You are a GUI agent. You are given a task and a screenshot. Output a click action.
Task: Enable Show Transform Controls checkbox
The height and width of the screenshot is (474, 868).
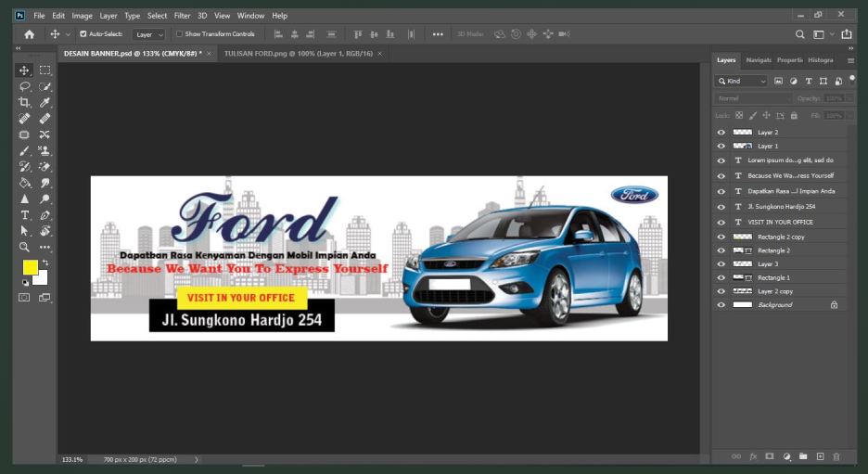click(x=179, y=33)
